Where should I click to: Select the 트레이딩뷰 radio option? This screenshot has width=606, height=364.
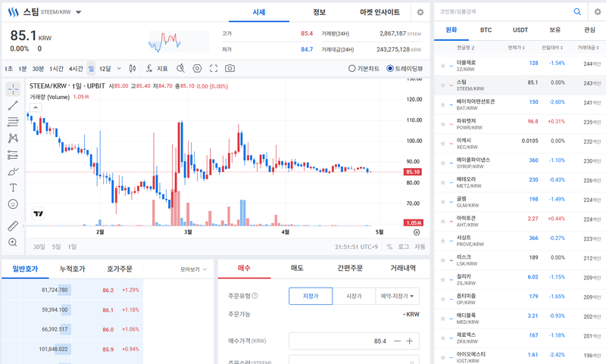point(406,68)
